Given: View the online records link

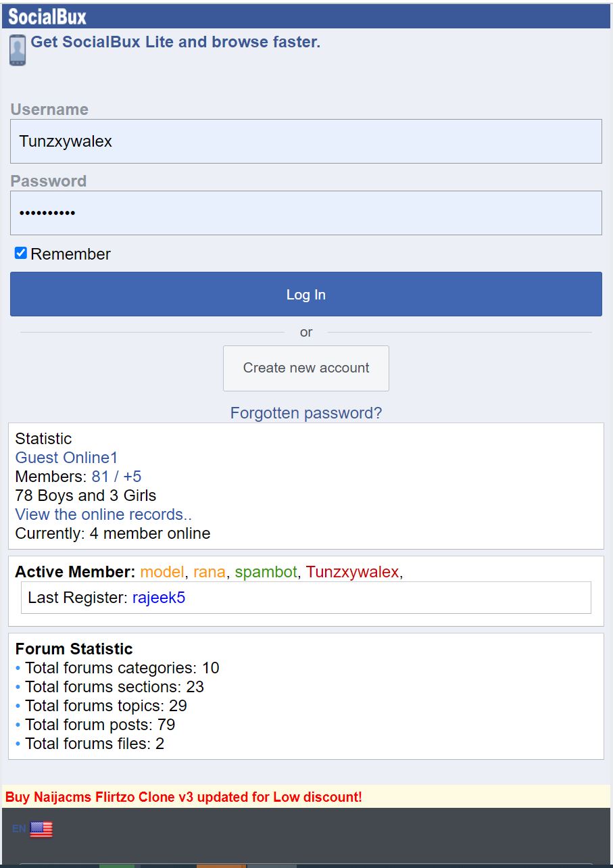Looking at the screenshot, I should tap(103, 514).
